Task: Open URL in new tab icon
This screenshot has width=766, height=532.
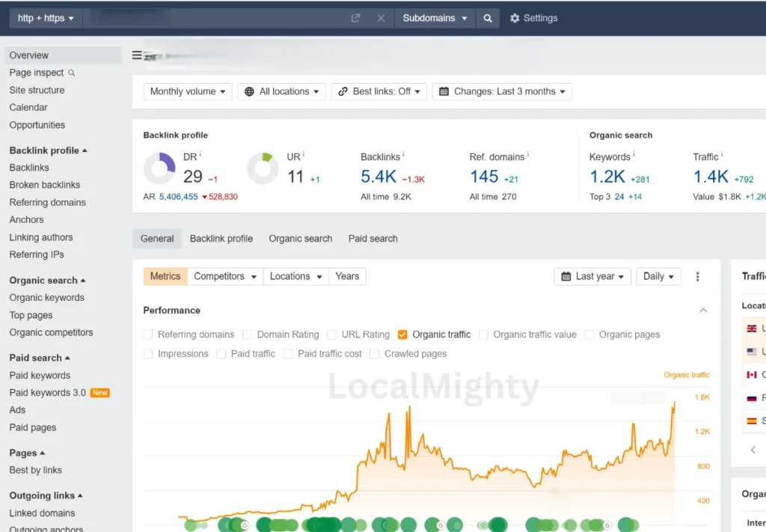Action: point(355,18)
